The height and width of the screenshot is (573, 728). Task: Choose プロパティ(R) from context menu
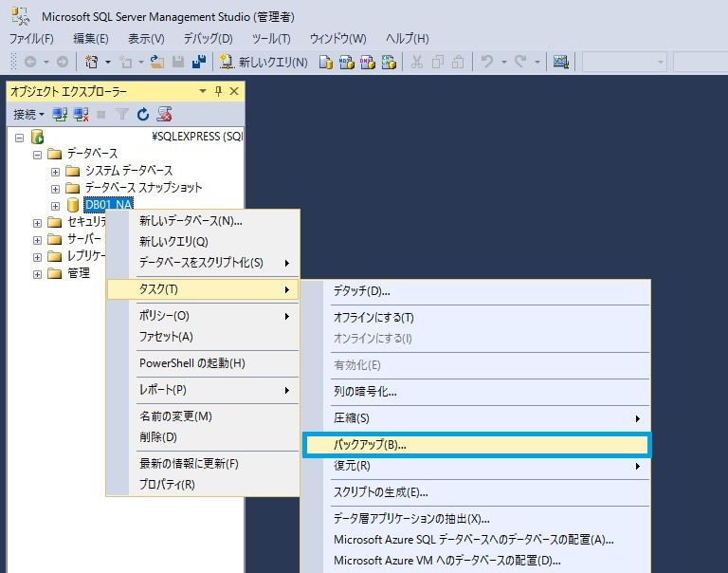(204, 484)
